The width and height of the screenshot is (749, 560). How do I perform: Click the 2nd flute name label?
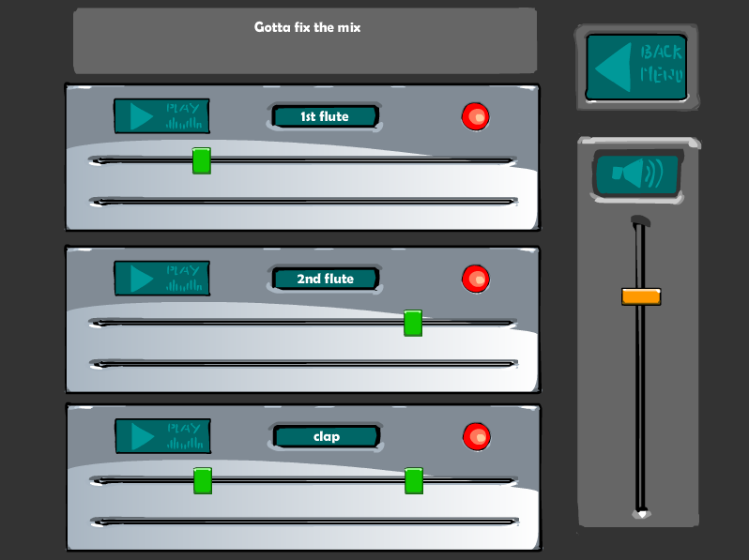325,279
